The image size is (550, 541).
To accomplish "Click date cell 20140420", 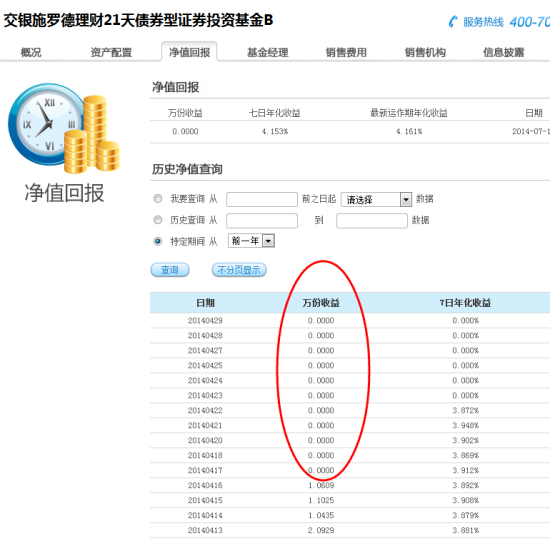I will point(205,440).
